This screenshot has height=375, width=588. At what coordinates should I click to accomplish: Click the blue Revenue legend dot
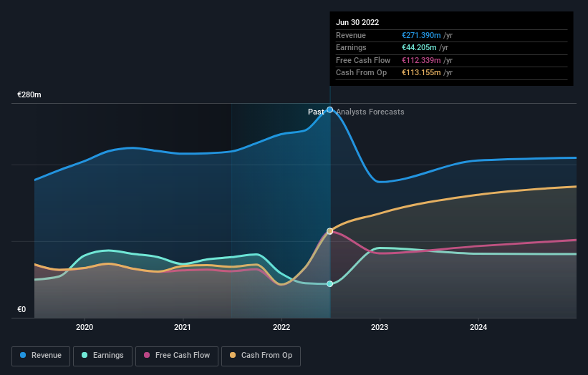click(x=23, y=355)
